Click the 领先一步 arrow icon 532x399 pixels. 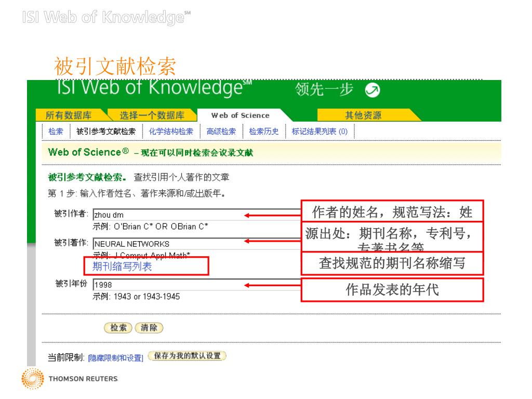tap(372, 90)
